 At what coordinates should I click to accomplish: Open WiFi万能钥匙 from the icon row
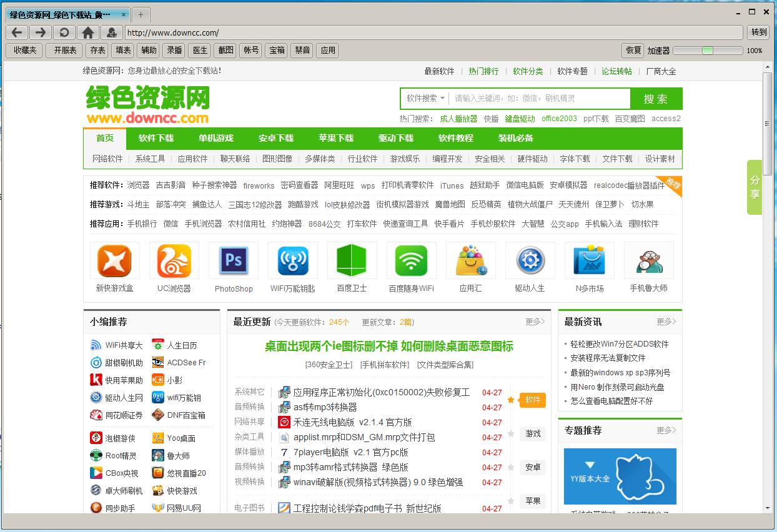click(292, 260)
